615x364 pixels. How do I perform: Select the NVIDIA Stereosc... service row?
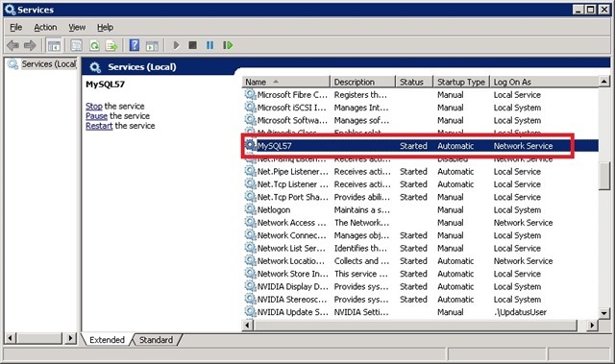(x=421, y=299)
